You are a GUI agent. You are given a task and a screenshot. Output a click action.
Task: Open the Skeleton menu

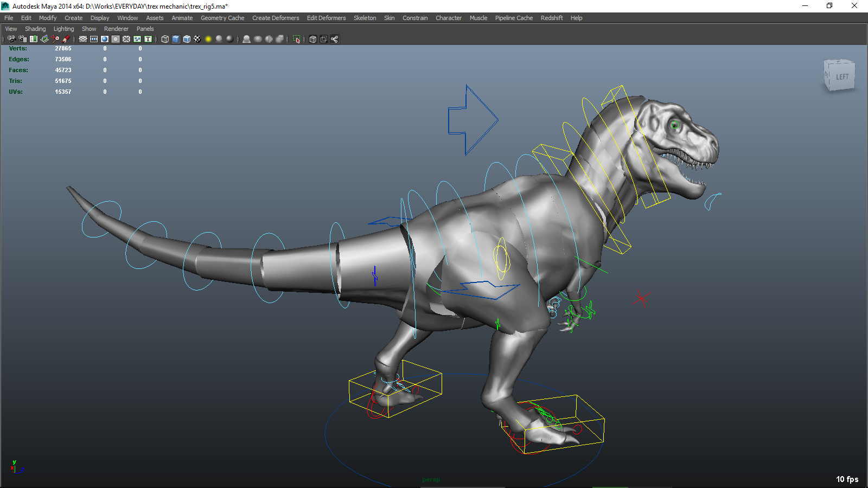click(365, 17)
